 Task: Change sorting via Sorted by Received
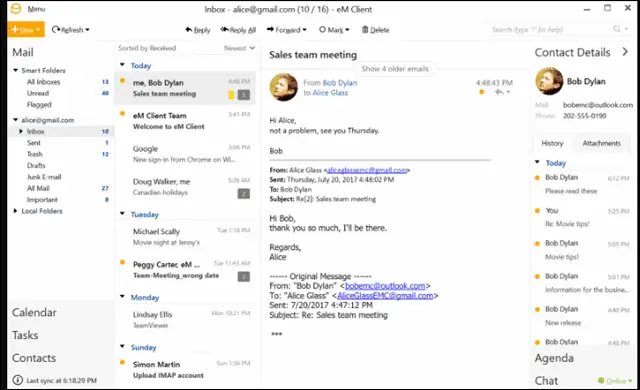pyautogui.click(x=147, y=48)
